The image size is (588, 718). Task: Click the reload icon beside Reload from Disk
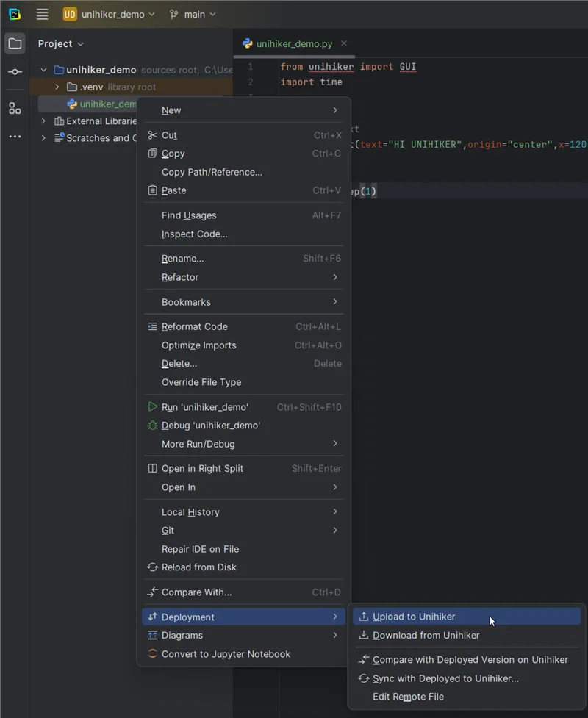(x=152, y=567)
